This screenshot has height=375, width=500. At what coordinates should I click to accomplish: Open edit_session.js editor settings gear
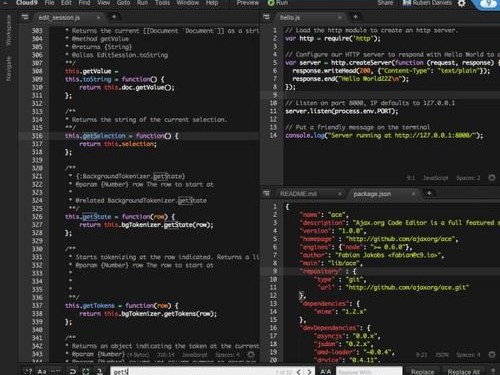tap(251, 355)
